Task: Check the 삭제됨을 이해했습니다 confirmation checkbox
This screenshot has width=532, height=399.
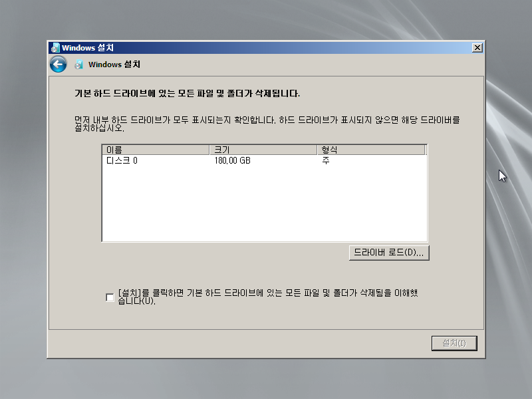Action: (x=110, y=297)
